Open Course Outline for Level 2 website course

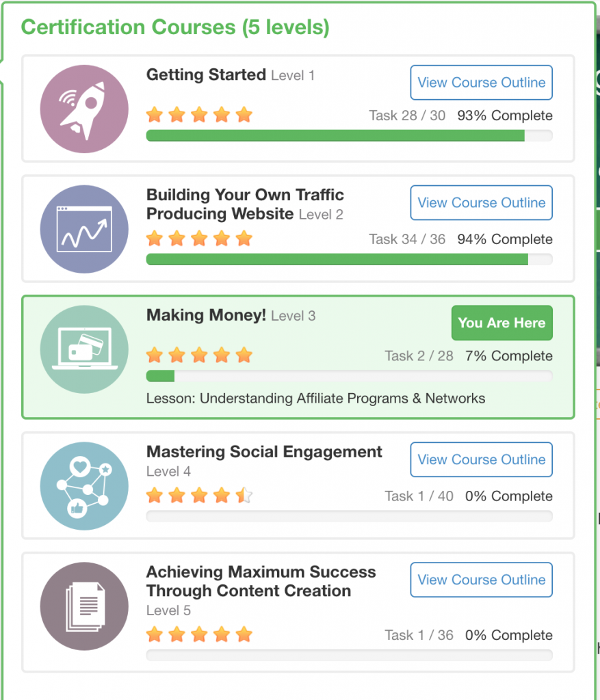coord(481,203)
